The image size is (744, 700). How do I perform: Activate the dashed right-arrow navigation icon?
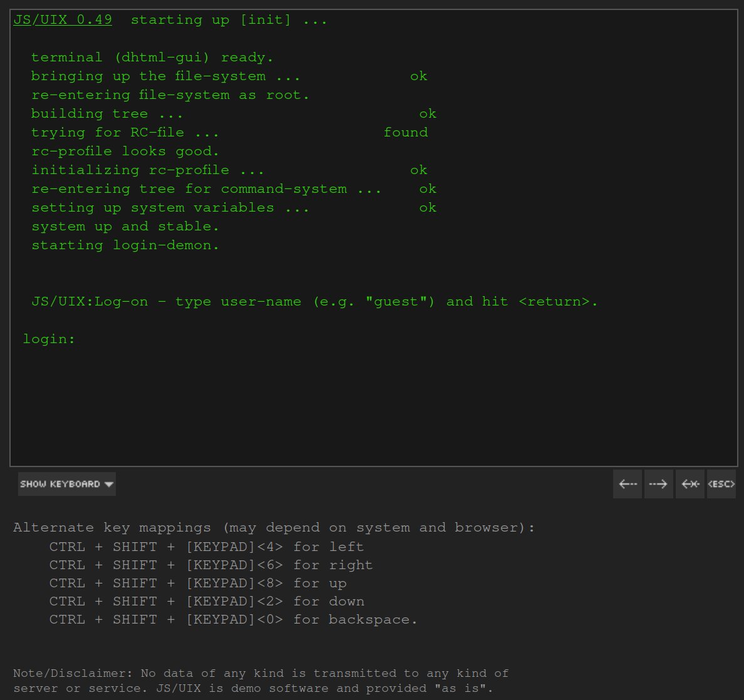659,483
